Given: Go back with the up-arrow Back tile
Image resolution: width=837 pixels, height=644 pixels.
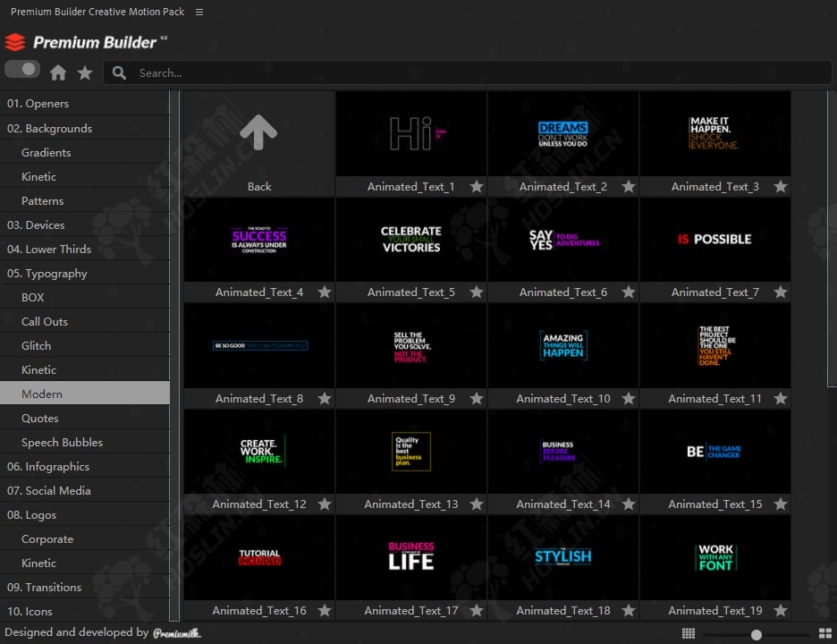Looking at the screenshot, I should pos(259,143).
